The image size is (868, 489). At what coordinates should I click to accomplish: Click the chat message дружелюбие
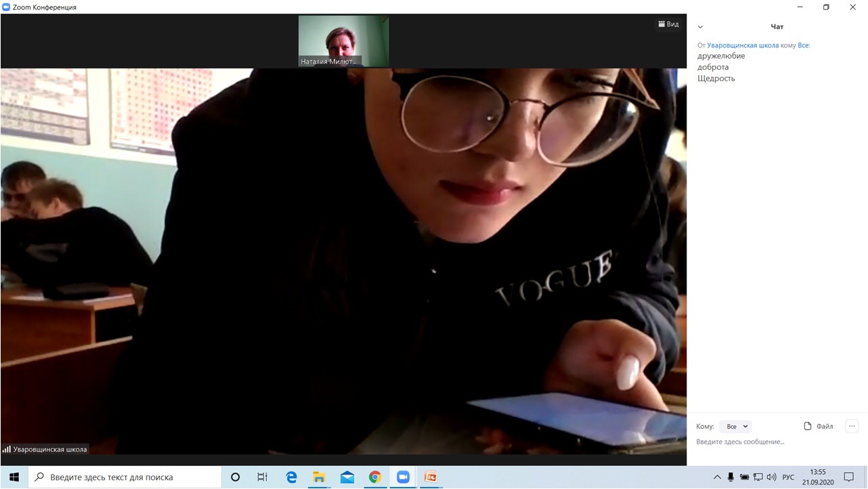coord(721,56)
